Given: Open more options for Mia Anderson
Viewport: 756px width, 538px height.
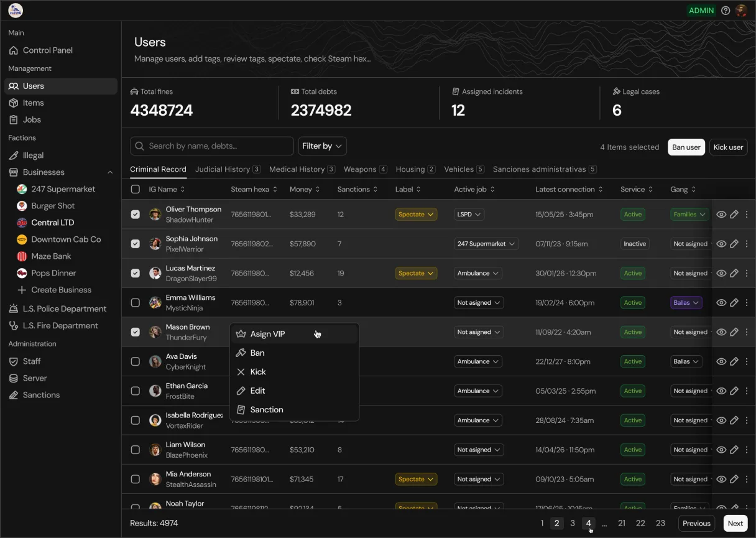Looking at the screenshot, I should [747, 480].
